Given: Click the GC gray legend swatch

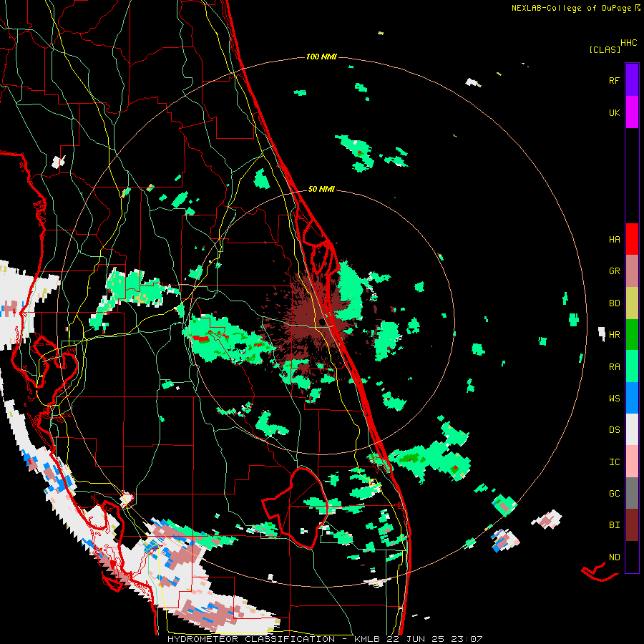Looking at the screenshot, I should coord(632,493).
